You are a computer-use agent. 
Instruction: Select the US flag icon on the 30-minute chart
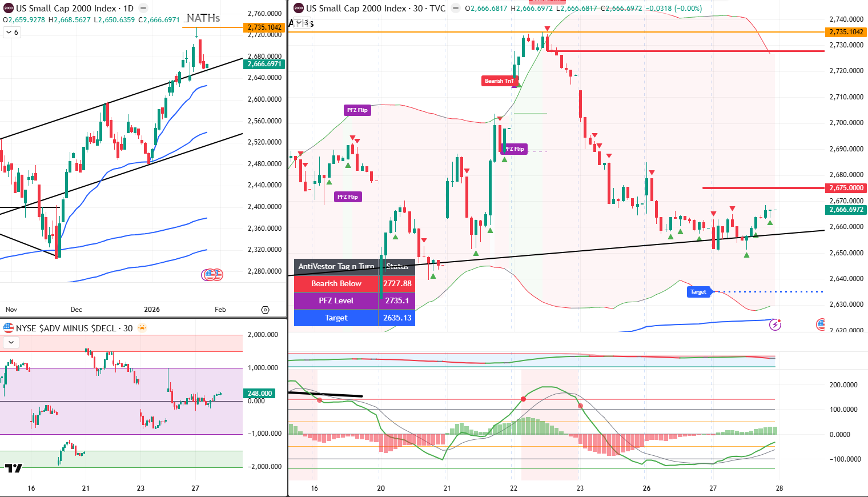point(821,324)
